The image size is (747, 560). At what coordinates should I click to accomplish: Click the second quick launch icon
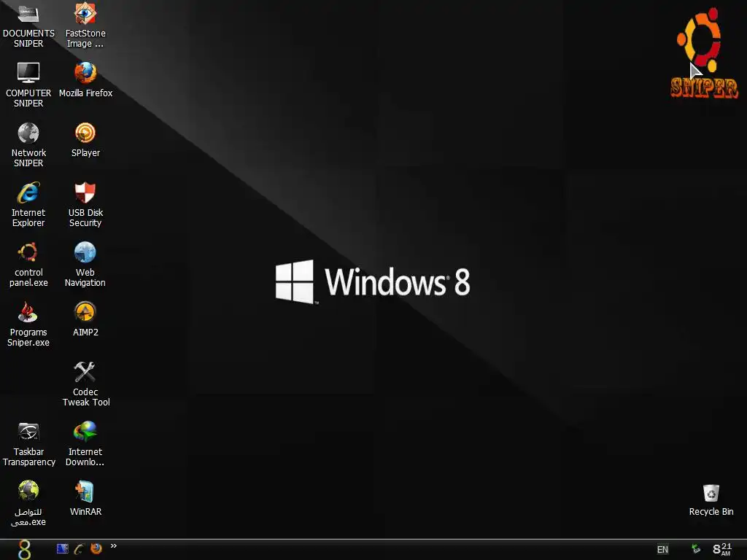(x=79, y=548)
